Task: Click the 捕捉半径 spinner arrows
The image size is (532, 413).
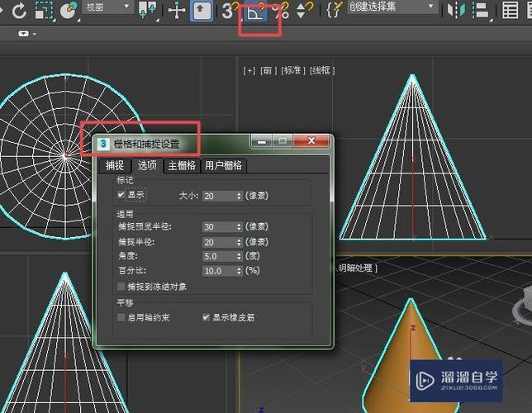Action: coord(239,242)
